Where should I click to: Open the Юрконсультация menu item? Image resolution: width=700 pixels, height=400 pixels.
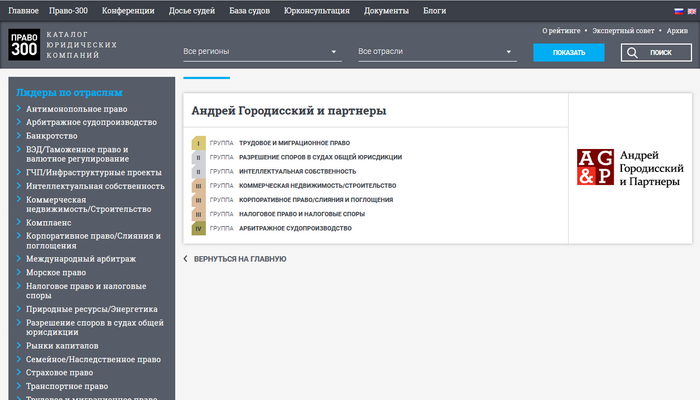pyautogui.click(x=317, y=11)
